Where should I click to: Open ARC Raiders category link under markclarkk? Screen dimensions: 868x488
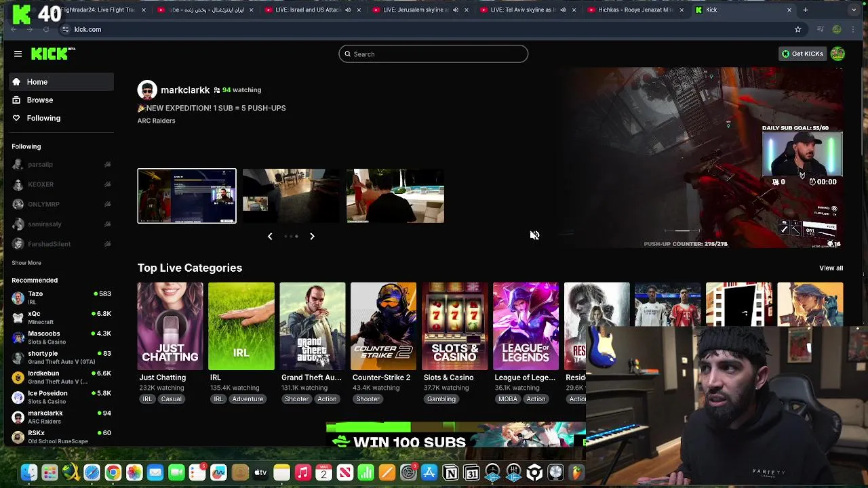point(156,121)
